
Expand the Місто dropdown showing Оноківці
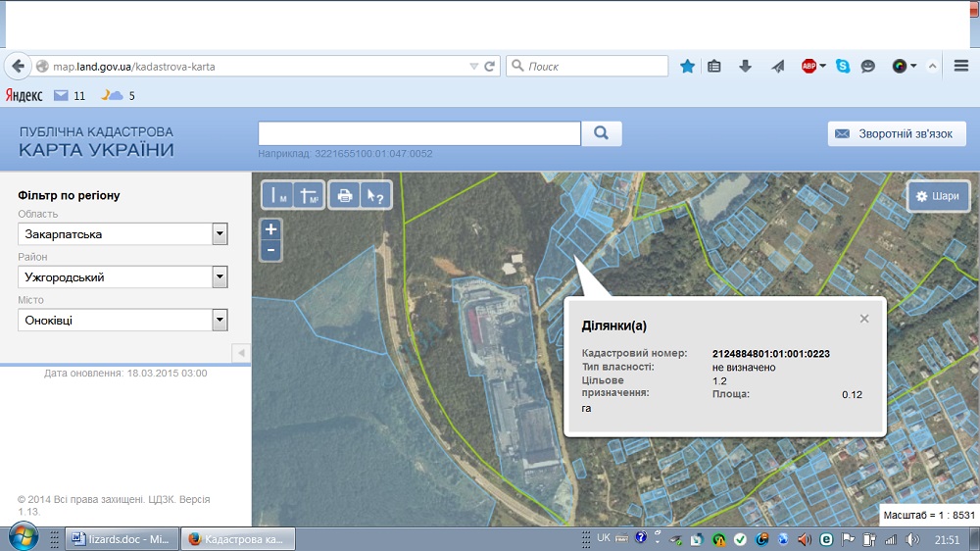tap(220, 321)
